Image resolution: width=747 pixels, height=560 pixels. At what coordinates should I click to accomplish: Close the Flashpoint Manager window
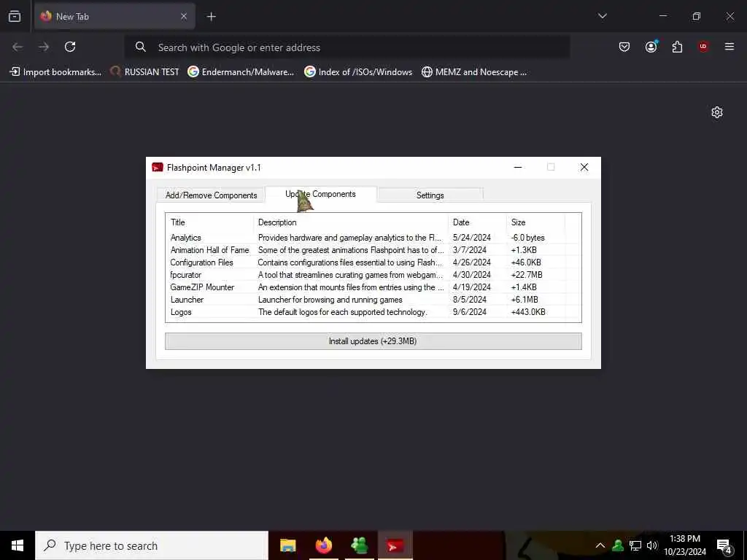pos(584,167)
